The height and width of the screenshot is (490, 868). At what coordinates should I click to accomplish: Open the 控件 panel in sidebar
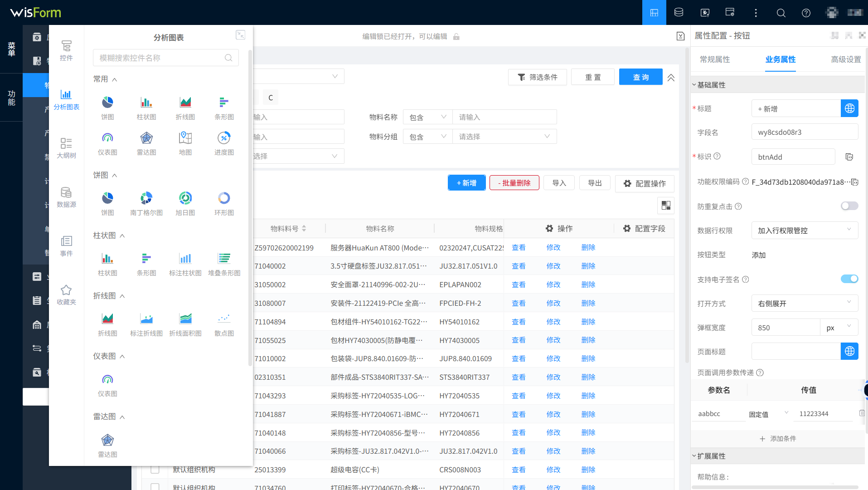(x=66, y=50)
